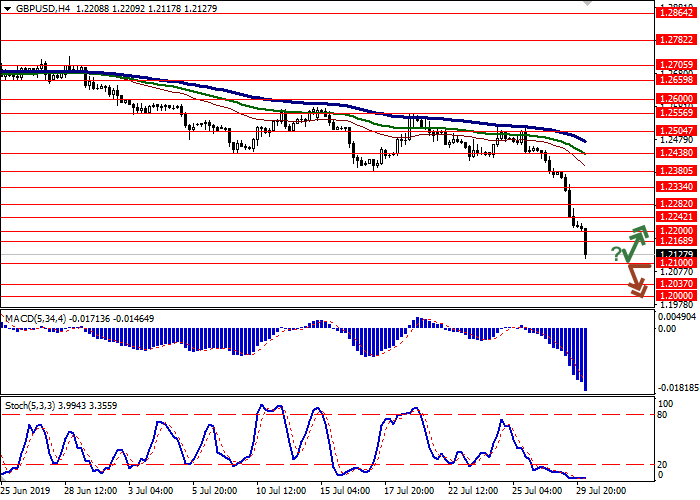Image resolution: width=700 pixels, height=500 pixels.
Task: Click the 1.20000 red price level label
Action: coord(676,297)
